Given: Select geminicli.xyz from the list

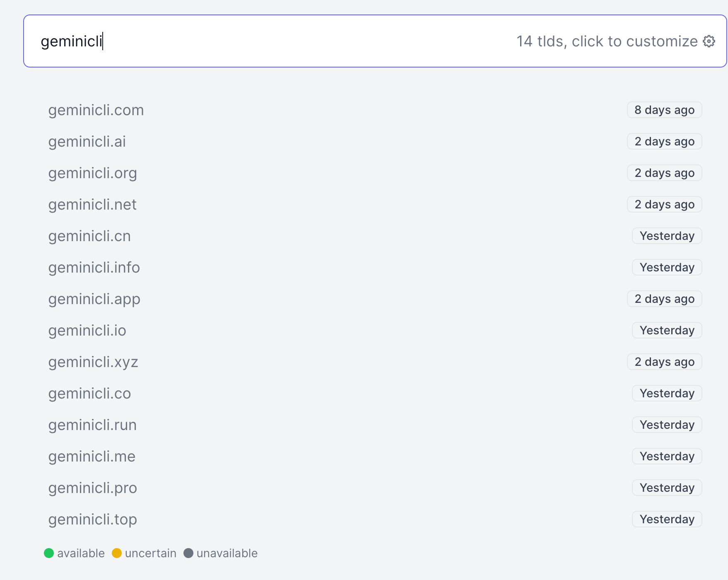Looking at the screenshot, I should (x=93, y=362).
